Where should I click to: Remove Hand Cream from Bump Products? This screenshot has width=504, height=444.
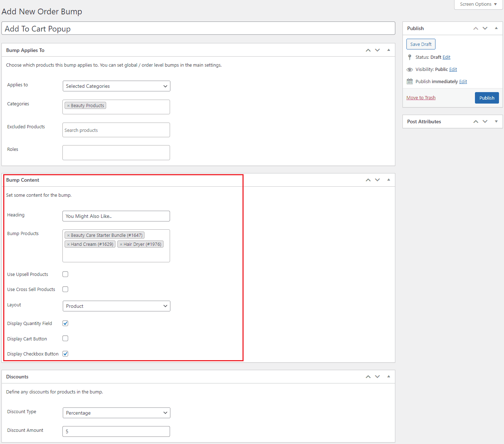(x=69, y=244)
